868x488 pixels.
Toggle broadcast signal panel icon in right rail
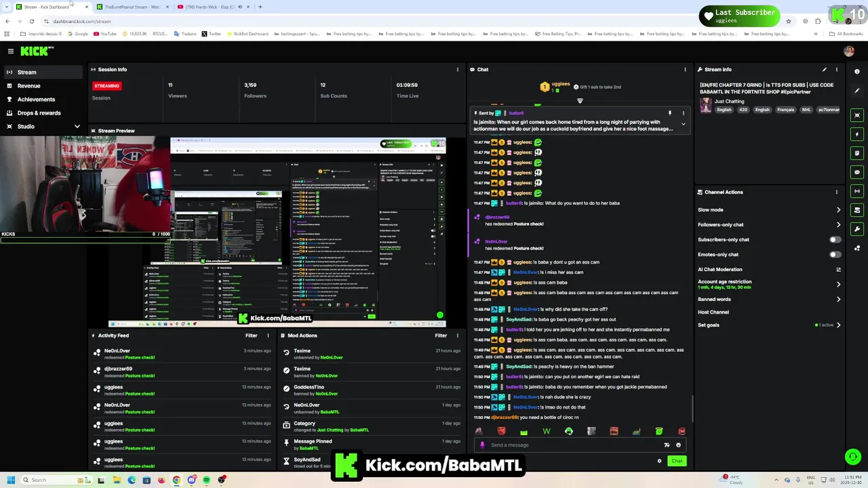click(857, 191)
